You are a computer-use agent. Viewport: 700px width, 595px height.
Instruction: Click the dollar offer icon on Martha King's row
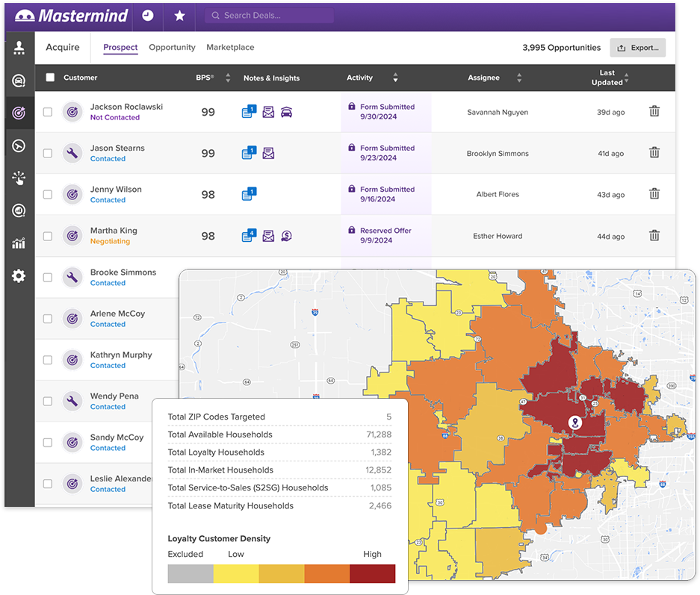[287, 236]
